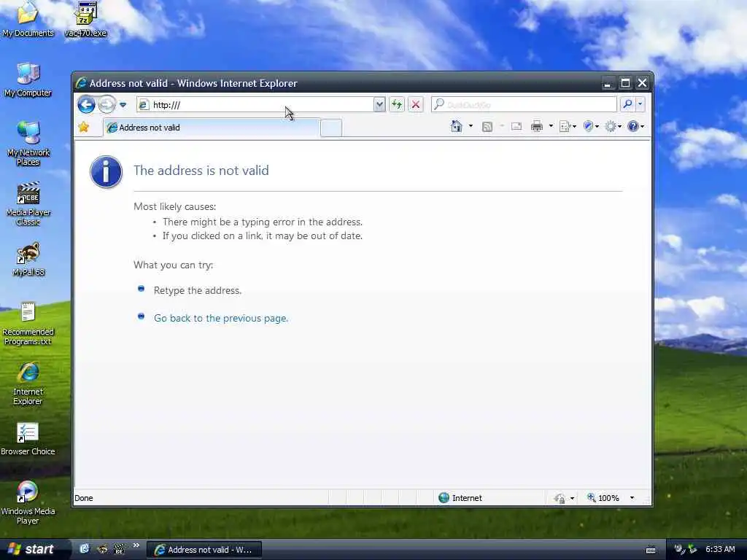Click 'What you can try:' text
The image size is (747, 560).
point(174,265)
